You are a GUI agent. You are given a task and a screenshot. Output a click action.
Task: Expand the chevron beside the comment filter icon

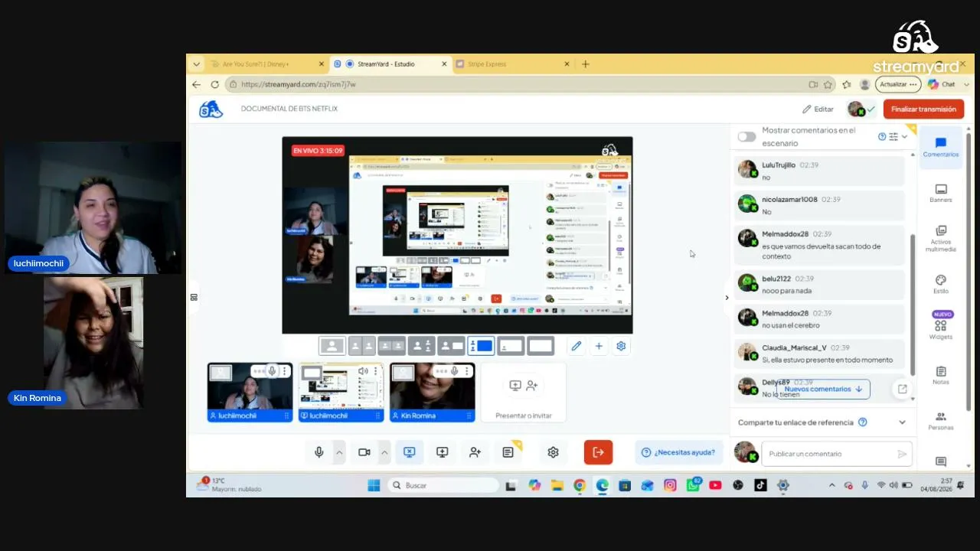coord(904,136)
